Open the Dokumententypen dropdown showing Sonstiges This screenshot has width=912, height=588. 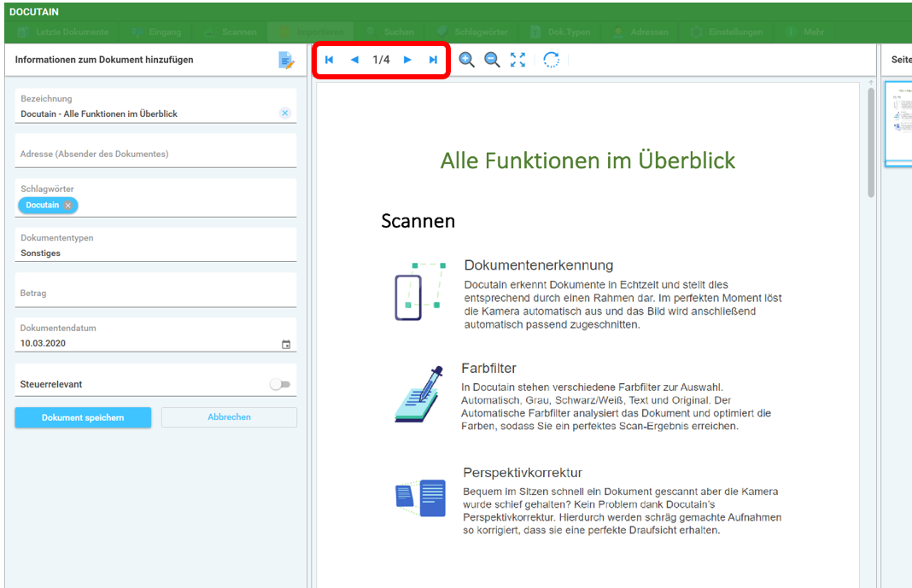[x=156, y=245]
